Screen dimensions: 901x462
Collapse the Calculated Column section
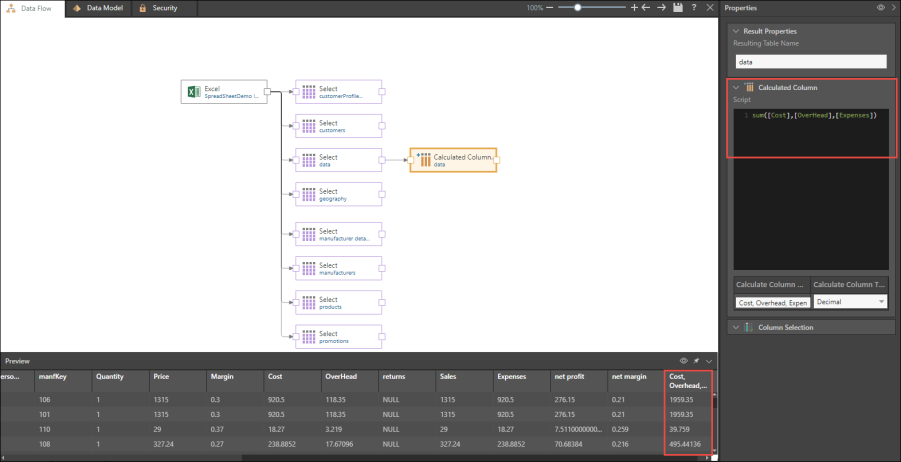click(x=737, y=87)
